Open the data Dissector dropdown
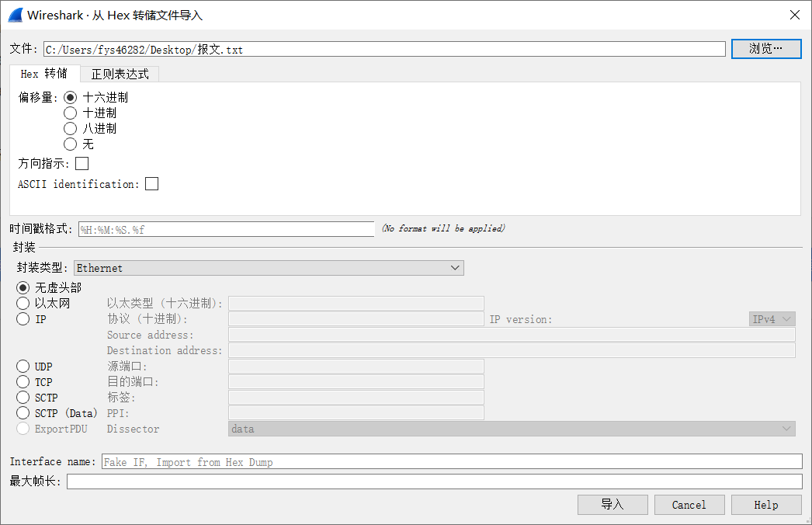 [x=512, y=429]
